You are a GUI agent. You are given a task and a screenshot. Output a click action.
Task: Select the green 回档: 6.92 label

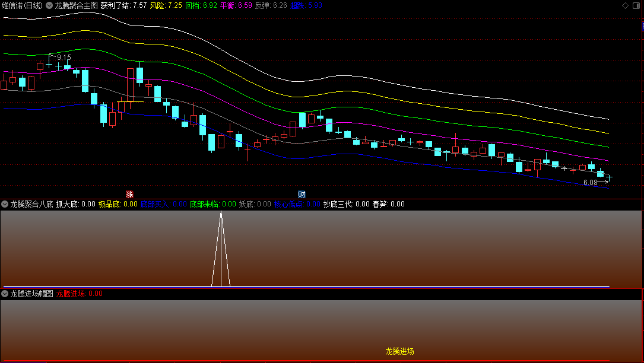tap(201, 5)
